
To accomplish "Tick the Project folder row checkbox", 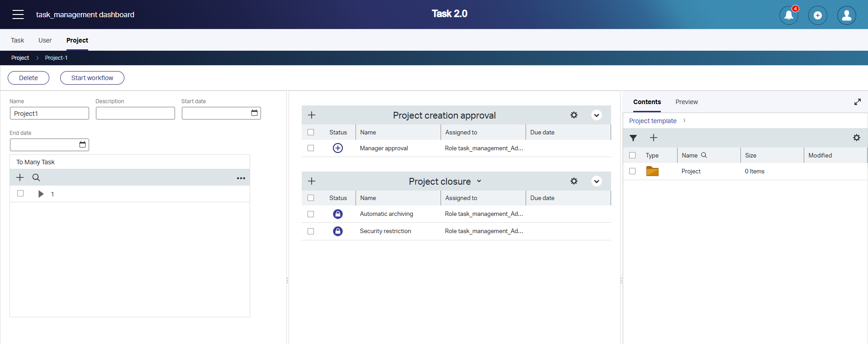I will tap(632, 171).
